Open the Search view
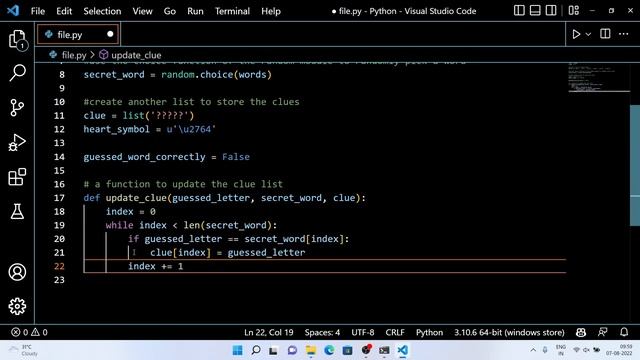The width and height of the screenshot is (640, 360). 17,73
